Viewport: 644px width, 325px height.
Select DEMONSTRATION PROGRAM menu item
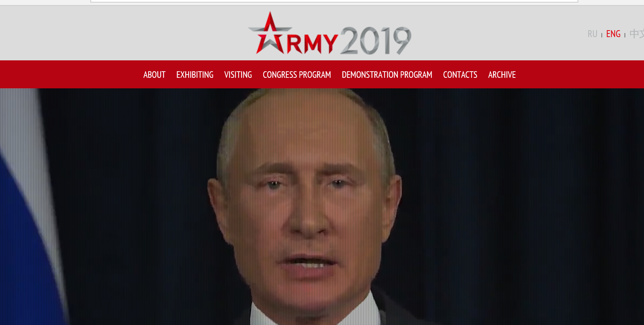387,75
